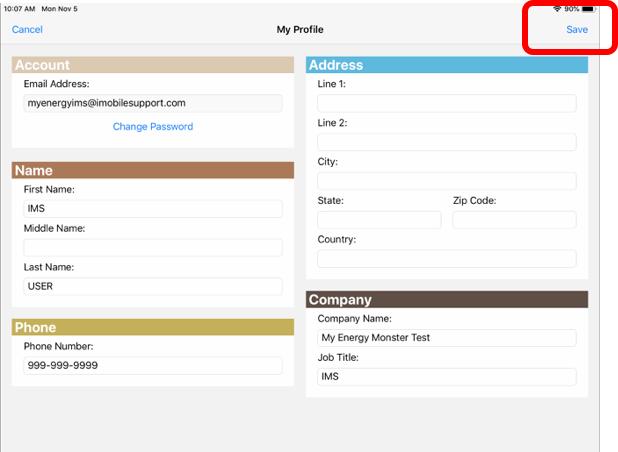Edit the Company Name field

(x=447, y=338)
